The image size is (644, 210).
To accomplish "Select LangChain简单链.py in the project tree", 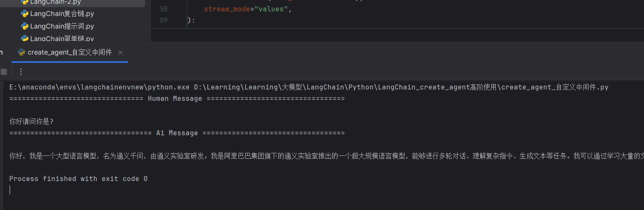I will coord(58,39).
